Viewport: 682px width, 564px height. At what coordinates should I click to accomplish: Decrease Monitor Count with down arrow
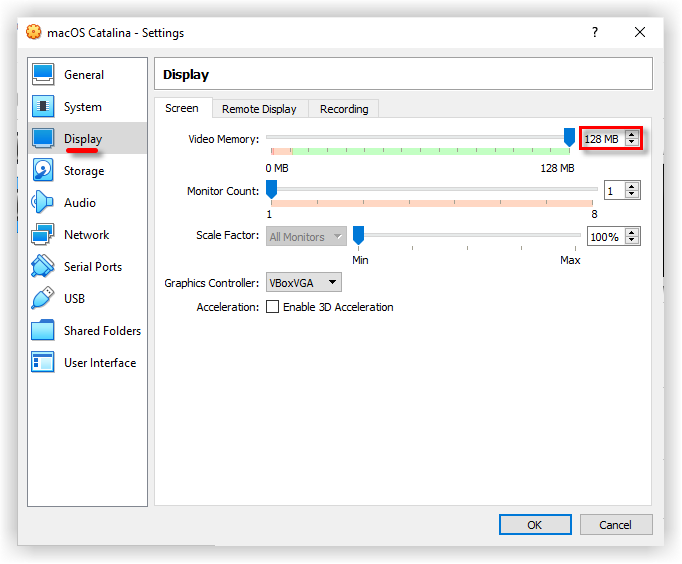click(632, 194)
